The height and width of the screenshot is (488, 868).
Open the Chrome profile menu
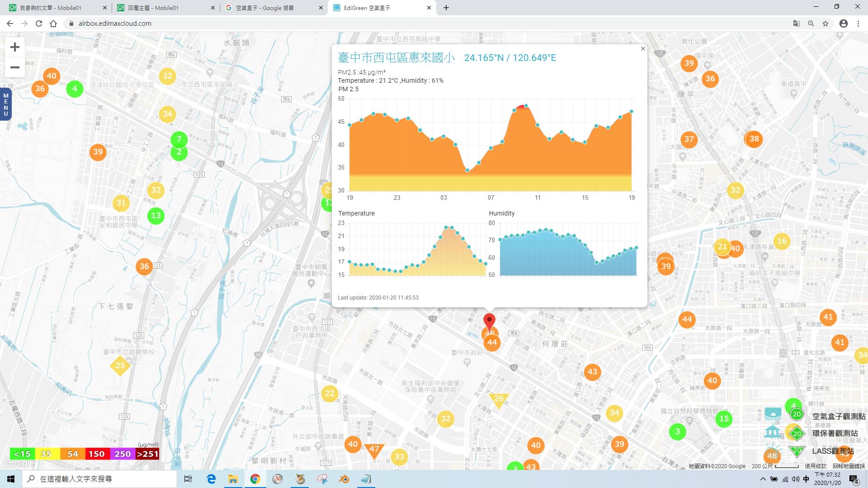[844, 23]
